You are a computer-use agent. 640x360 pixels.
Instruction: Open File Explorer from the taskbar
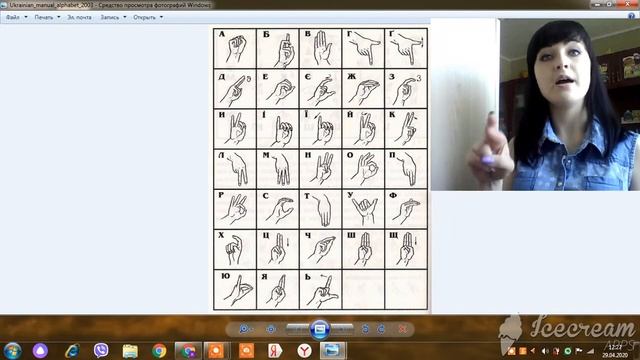(130, 351)
